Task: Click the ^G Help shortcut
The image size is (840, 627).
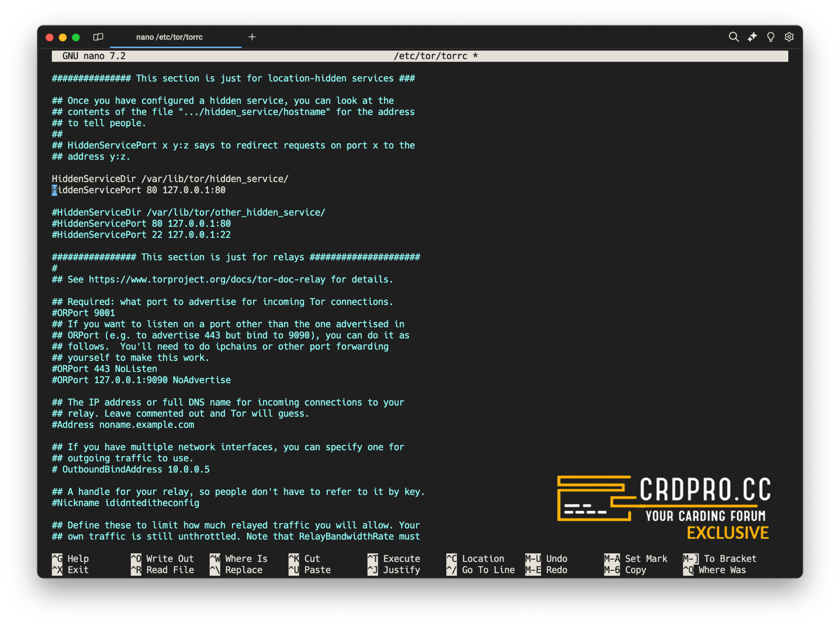Action: point(71,559)
